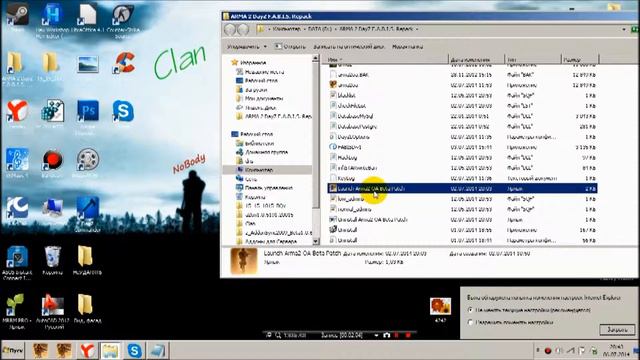The height and width of the screenshot is (360, 640).
Task: Sort files by the Размер (Size) column
Action: tap(580, 60)
